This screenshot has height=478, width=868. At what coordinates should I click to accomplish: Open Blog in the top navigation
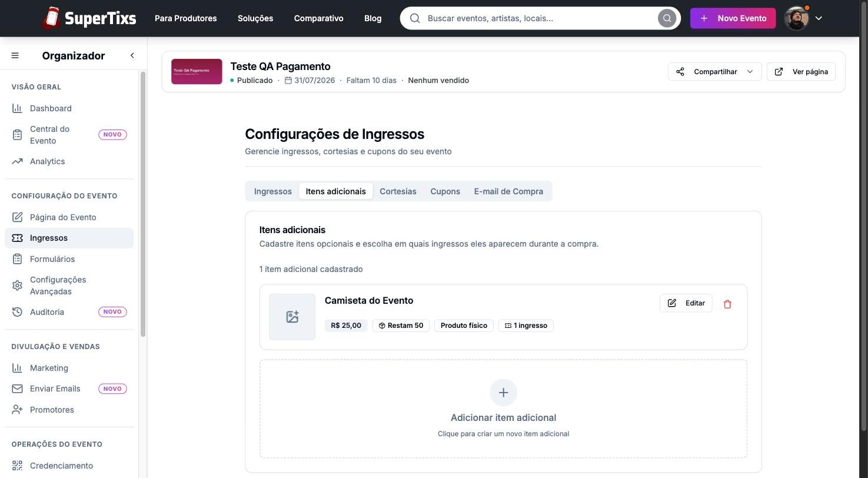pyautogui.click(x=373, y=18)
